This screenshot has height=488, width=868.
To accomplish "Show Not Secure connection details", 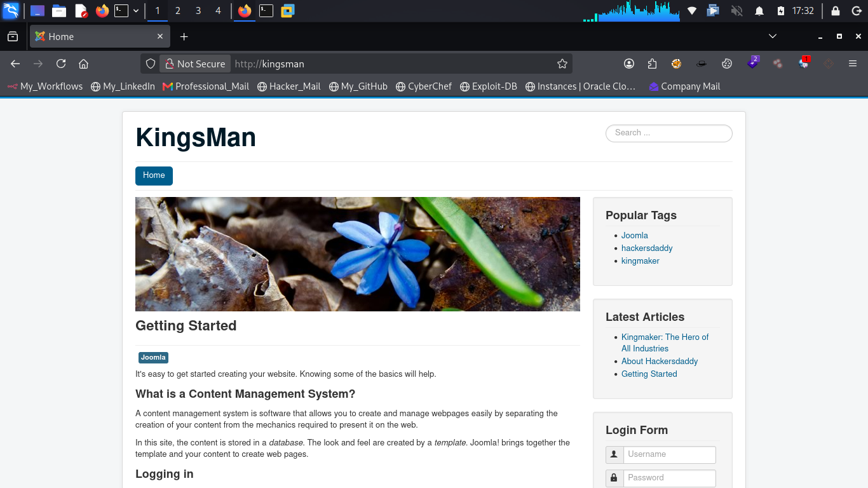I will click(x=195, y=64).
